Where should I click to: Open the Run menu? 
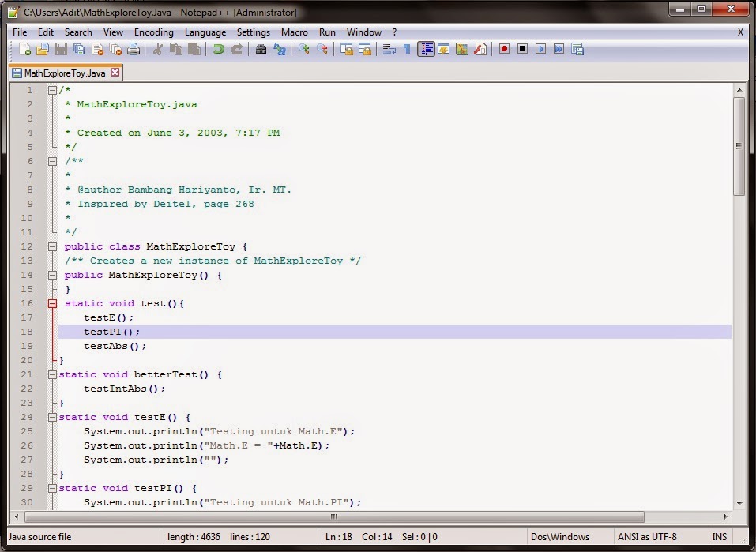(327, 32)
